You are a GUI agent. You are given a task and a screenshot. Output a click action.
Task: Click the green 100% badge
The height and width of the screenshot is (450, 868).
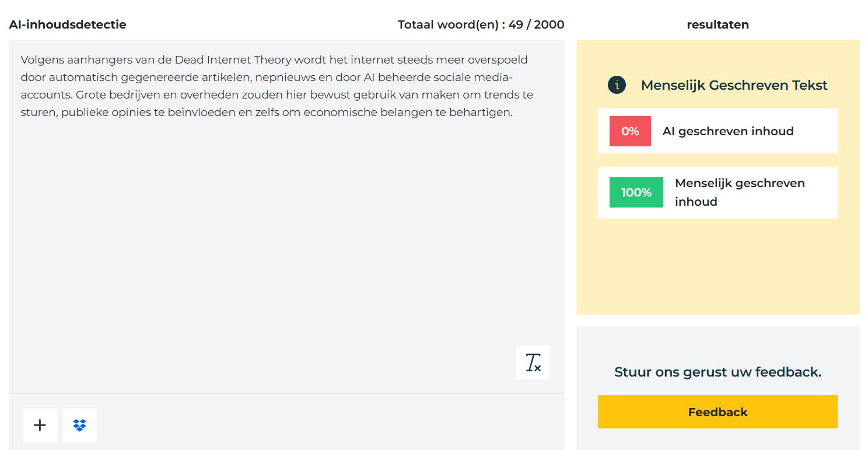coord(636,192)
